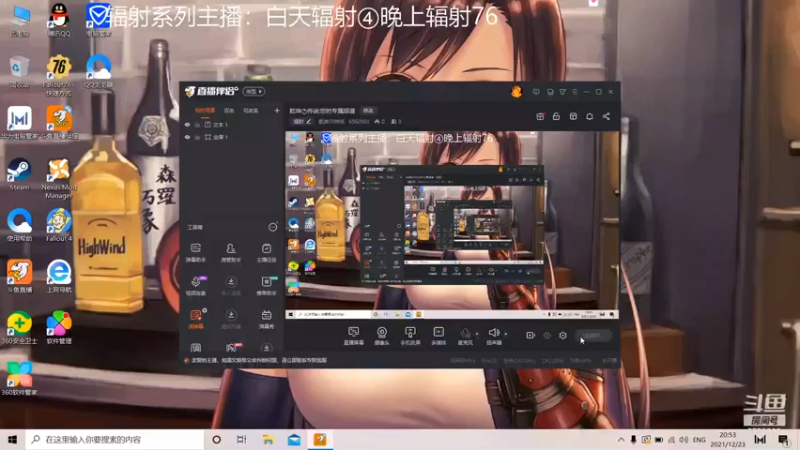
Task: Click the save-shaped icon in title bar
Action: (550, 92)
